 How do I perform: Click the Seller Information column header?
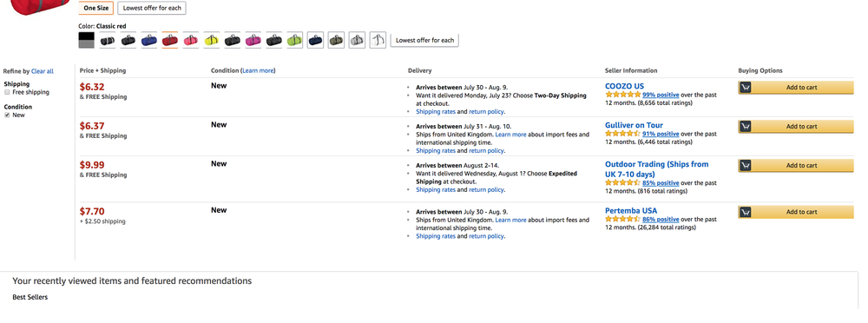631,71
